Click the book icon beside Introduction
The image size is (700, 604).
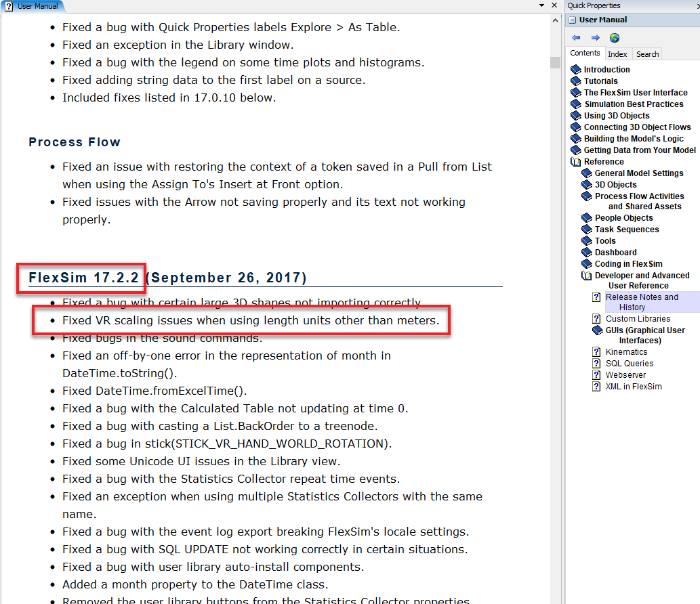[576, 70]
